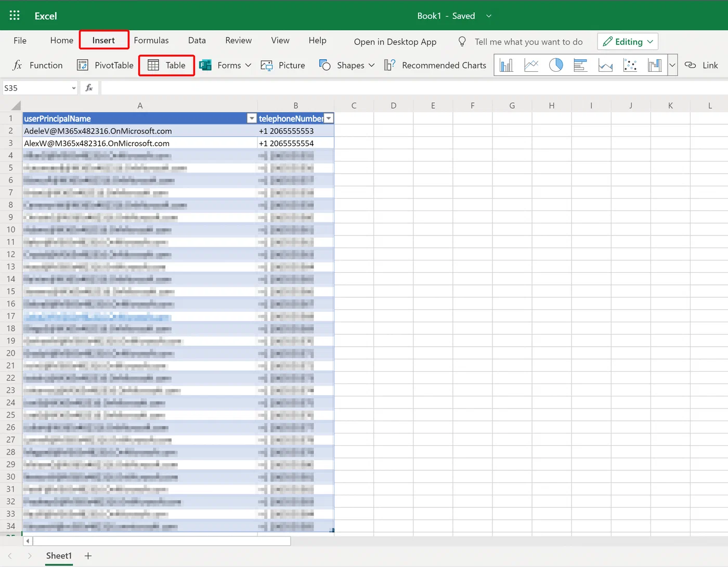Expand the Book1 Saved title chevron
Screen dimensions: 728x567
(x=489, y=16)
